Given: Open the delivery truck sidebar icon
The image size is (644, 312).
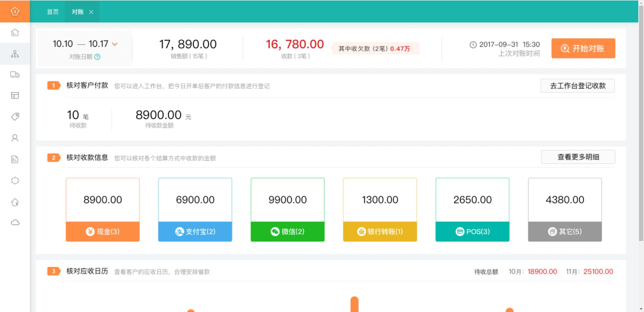Looking at the screenshot, I should (15, 75).
